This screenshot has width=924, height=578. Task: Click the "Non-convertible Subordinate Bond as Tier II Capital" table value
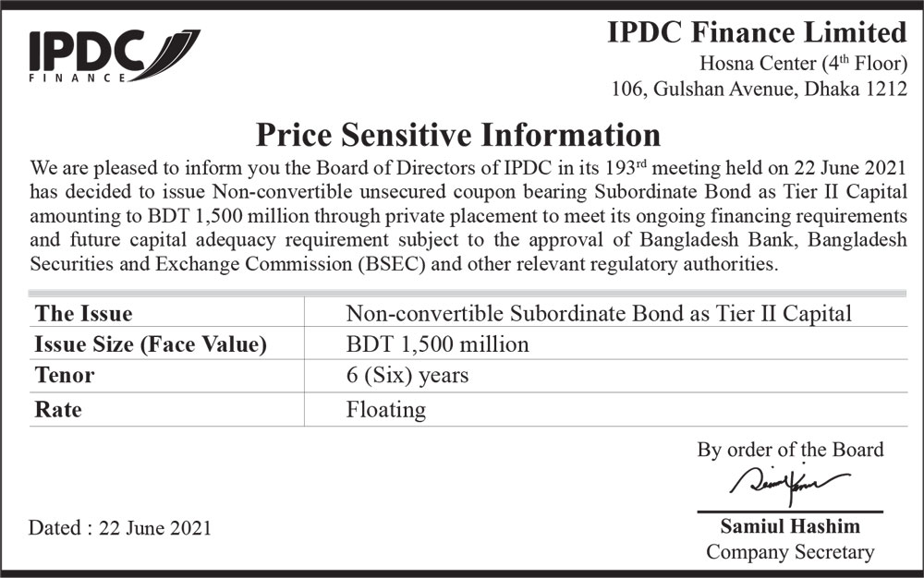pyautogui.click(x=599, y=313)
